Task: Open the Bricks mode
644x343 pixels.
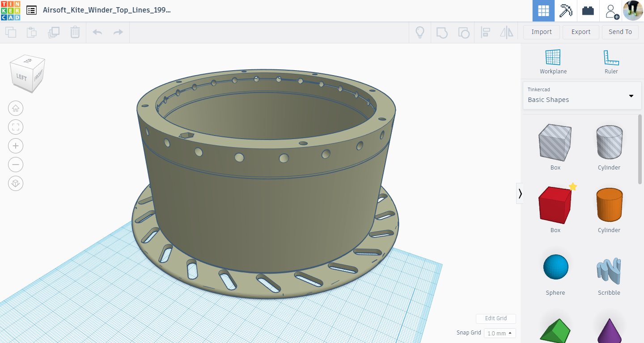Action: point(588,11)
